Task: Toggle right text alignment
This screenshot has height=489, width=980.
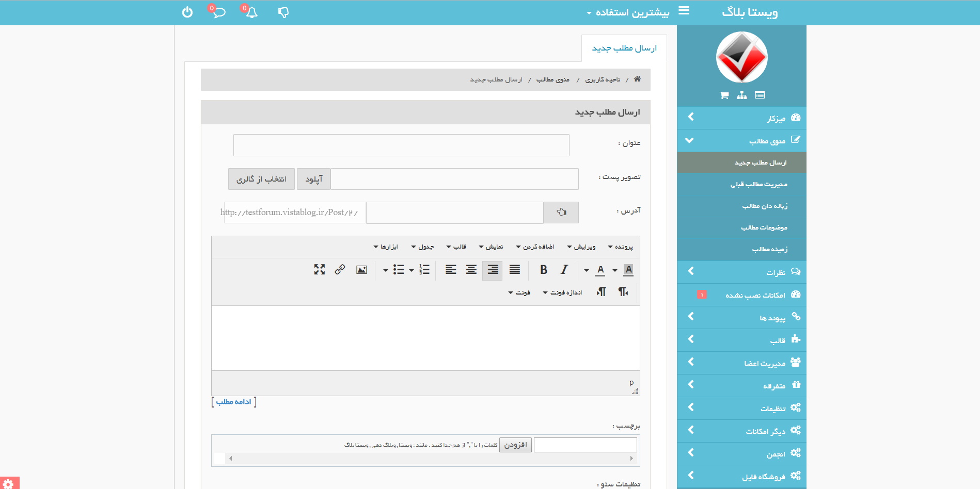Action: pos(493,270)
